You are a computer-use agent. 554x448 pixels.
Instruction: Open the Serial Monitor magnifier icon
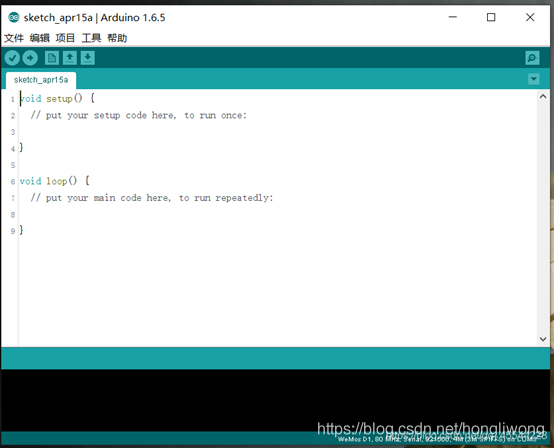click(532, 58)
